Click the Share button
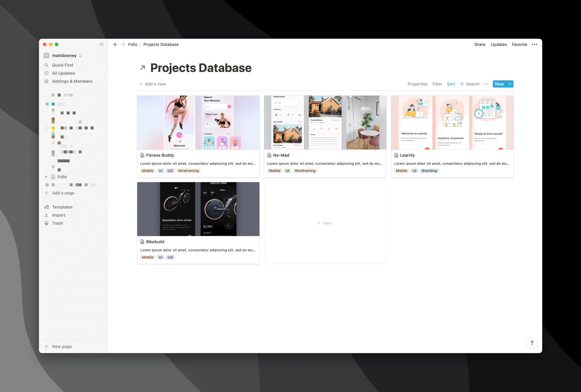581x392 pixels. coord(479,44)
